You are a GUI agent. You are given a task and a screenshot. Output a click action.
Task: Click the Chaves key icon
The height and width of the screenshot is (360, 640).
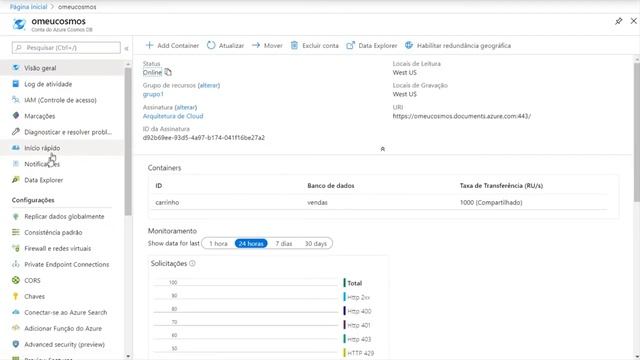[x=16, y=296]
